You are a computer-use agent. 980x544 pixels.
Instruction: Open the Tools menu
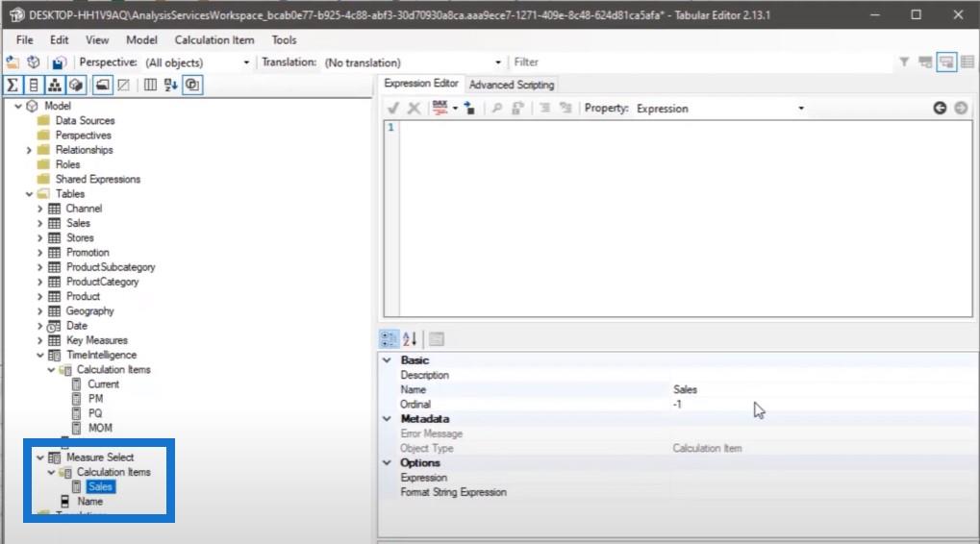point(284,40)
